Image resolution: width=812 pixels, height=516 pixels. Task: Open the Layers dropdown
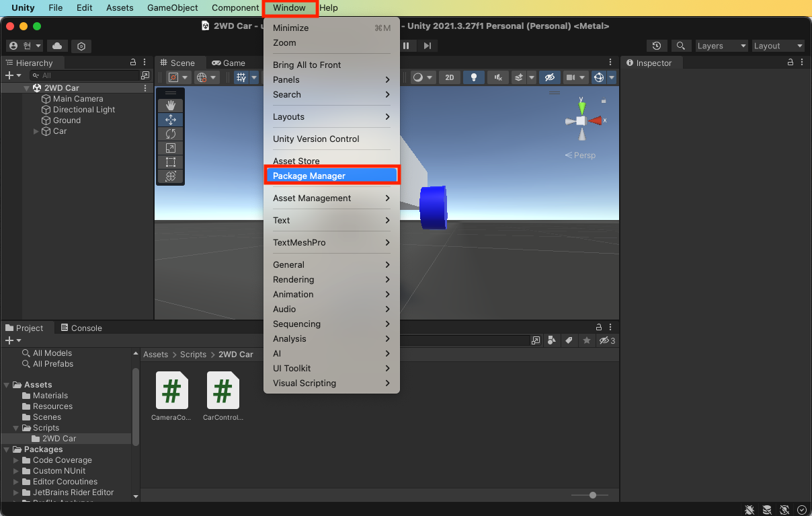click(x=723, y=46)
